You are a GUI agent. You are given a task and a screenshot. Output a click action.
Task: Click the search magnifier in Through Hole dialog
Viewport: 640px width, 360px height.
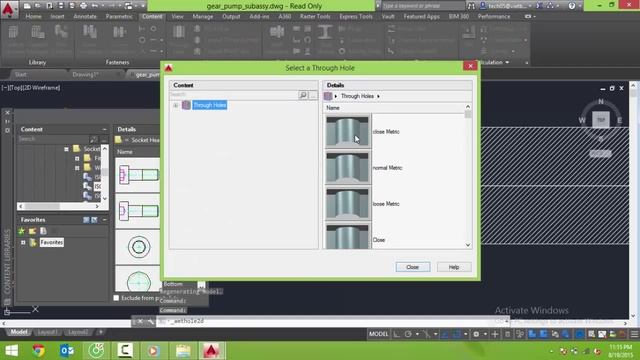coord(303,95)
